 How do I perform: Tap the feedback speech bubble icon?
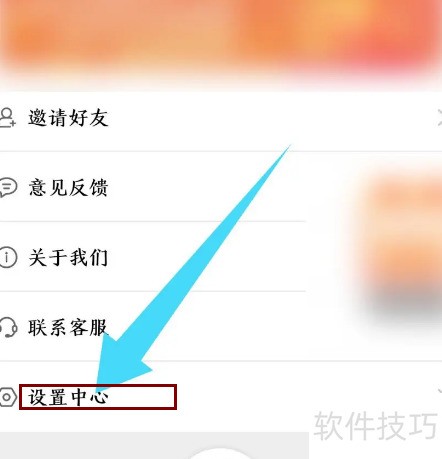8,187
